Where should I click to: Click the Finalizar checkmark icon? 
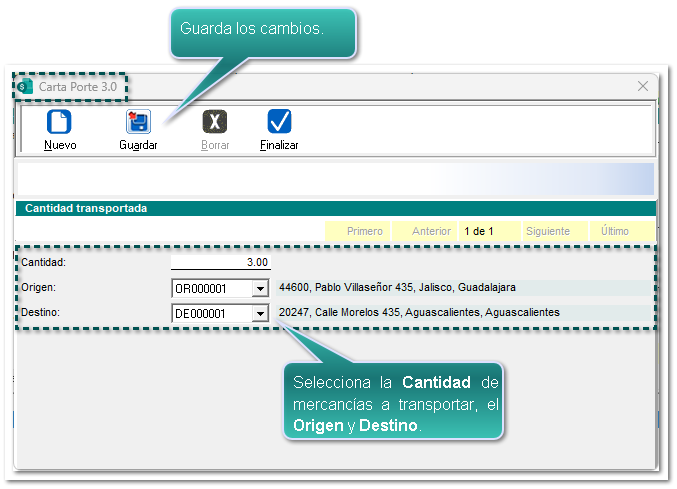(279, 121)
